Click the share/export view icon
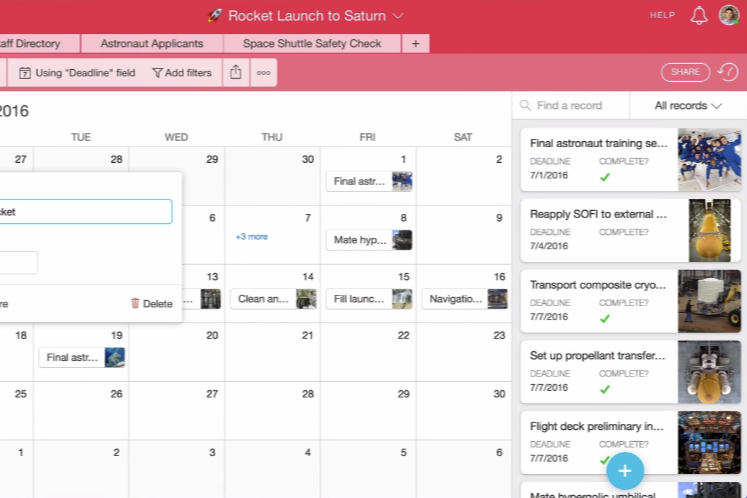The image size is (747, 498). point(236,72)
